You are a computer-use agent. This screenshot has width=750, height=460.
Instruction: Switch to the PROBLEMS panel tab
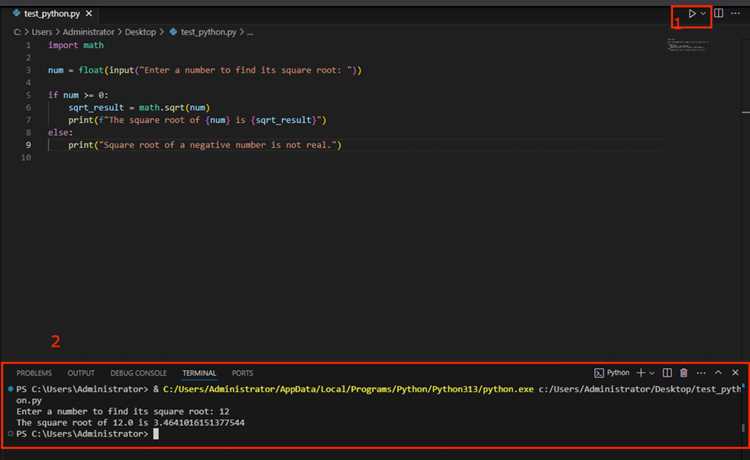coord(34,373)
